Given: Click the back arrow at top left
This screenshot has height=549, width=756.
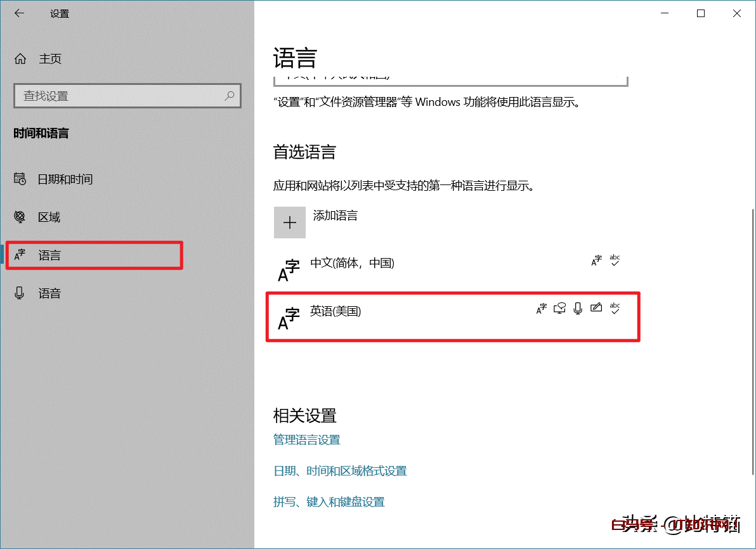Looking at the screenshot, I should [19, 13].
